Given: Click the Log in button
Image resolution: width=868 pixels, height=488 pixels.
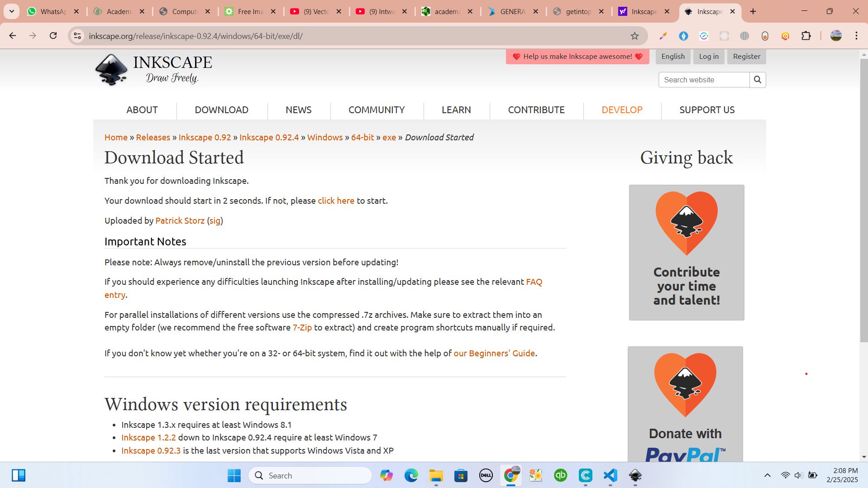Looking at the screenshot, I should [x=709, y=57].
